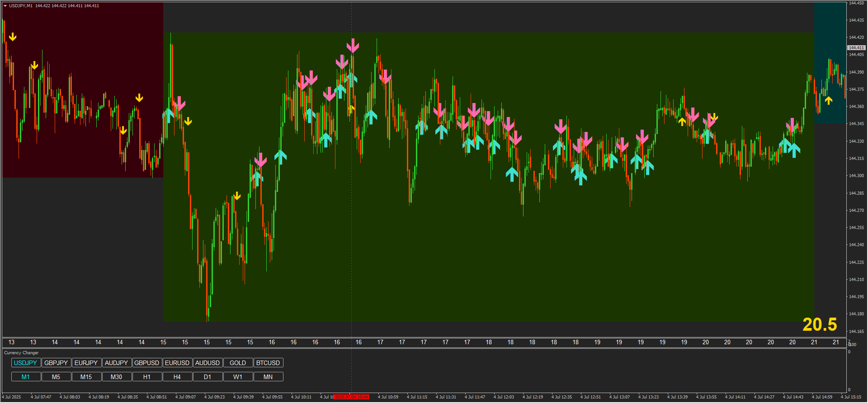The width and height of the screenshot is (868, 403).
Task: Click the red highlighted date label on the time axis
Action: click(x=351, y=397)
